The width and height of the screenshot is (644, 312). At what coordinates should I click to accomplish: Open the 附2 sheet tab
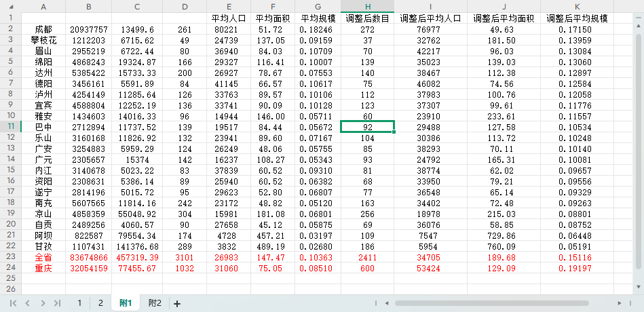[x=155, y=303]
